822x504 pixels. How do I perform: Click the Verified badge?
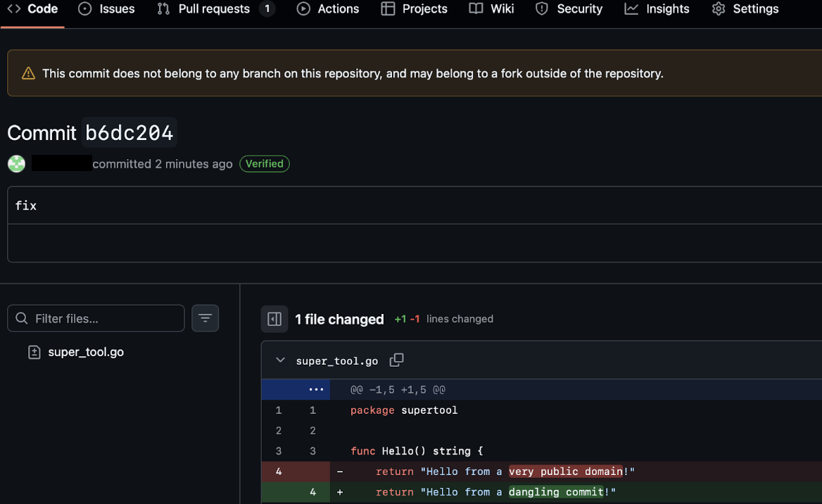(264, 163)
